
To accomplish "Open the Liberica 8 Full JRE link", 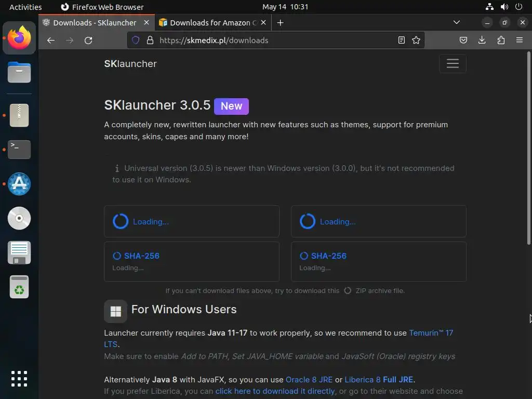I will [x=379, y=380].
